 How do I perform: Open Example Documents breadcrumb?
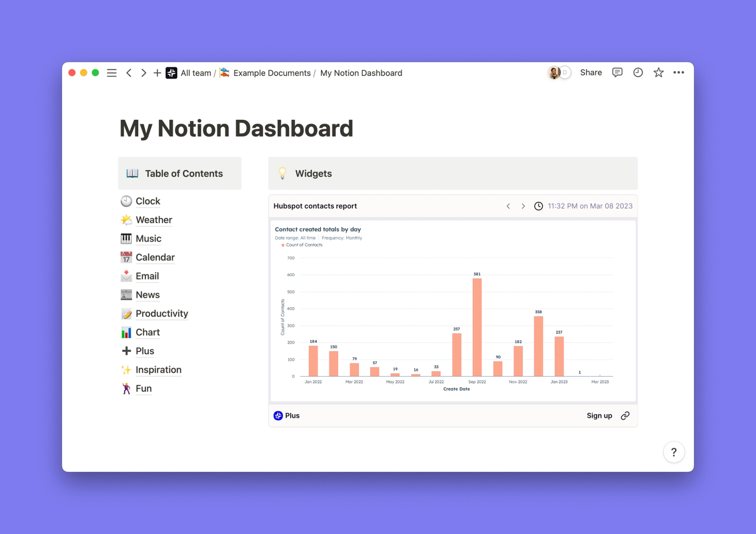click(272, 73)
